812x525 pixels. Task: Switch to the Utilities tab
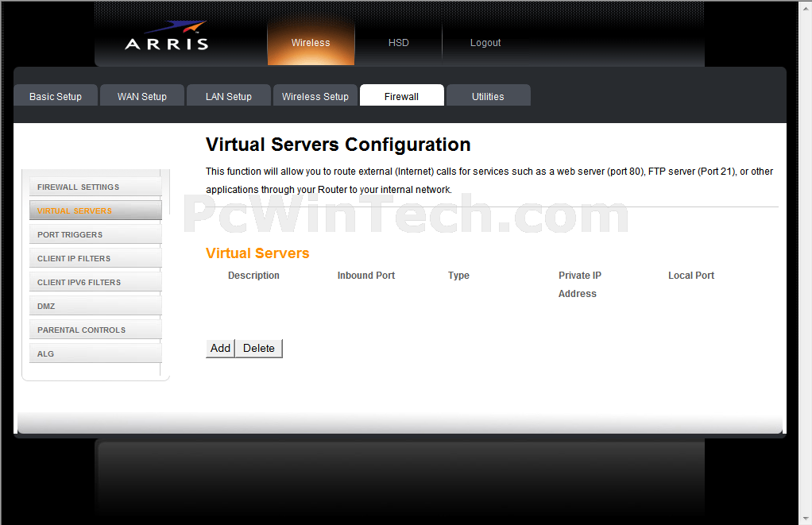click(x=488, y=96)
